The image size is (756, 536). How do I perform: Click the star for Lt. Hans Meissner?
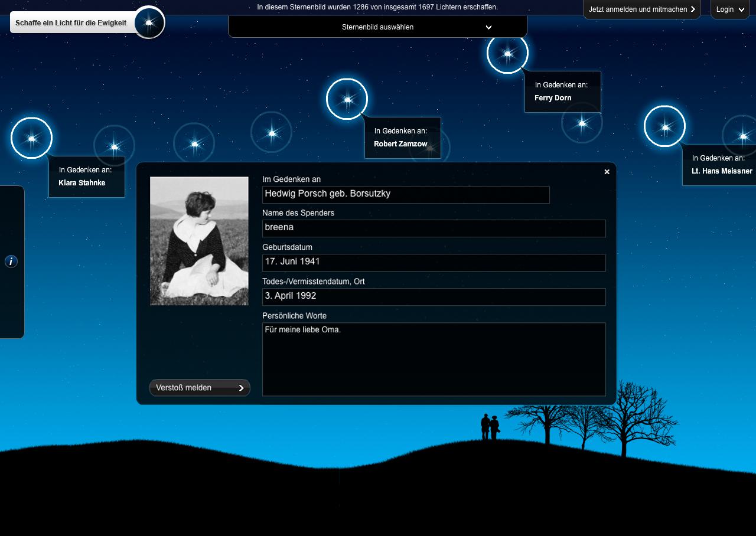[x=665, y=126]
